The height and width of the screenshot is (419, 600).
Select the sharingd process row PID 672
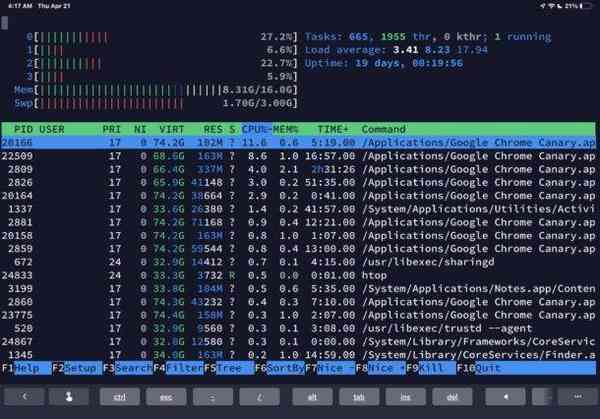point(298,262)
